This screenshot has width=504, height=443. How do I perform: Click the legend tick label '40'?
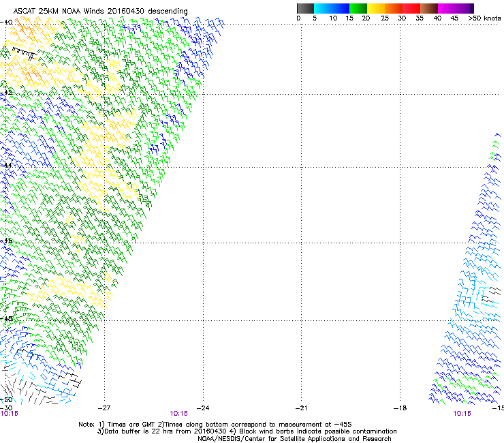pos(437,18)
